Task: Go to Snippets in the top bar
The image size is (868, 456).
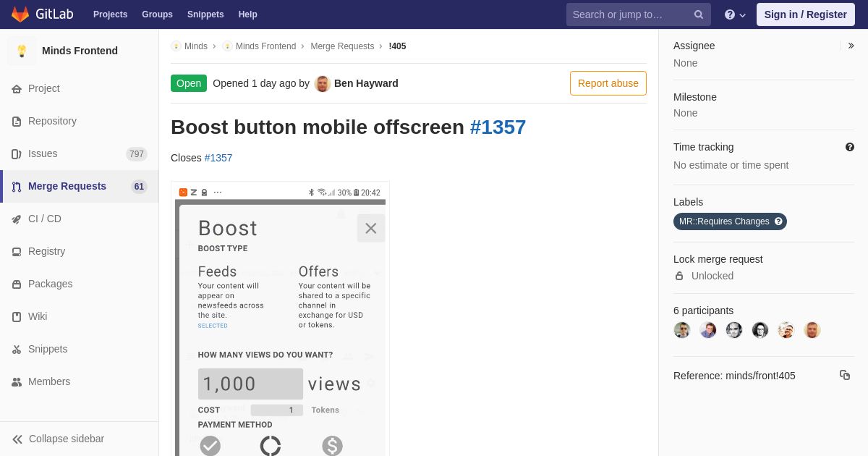Action: (205, 14)
